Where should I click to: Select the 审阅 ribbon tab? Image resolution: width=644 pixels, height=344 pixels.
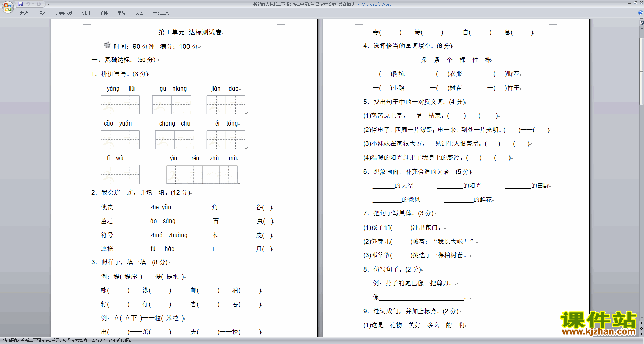click(x=121, y=13)
